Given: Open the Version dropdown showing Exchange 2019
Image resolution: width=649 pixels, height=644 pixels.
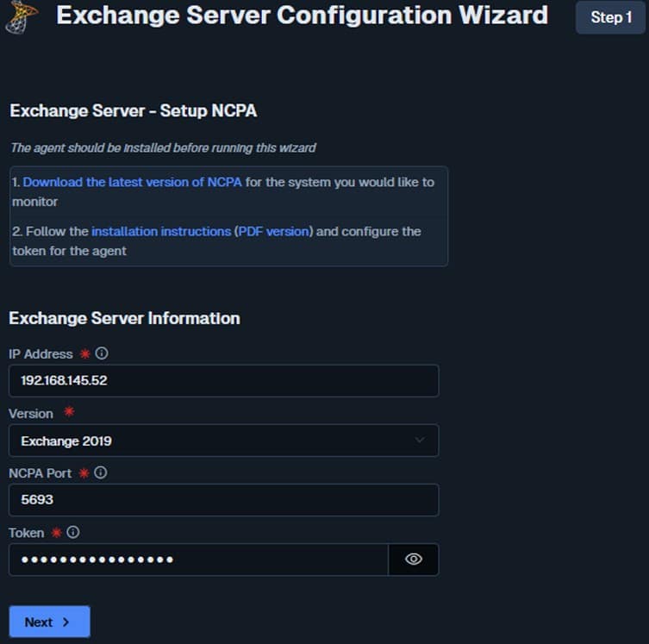Looking at the screenshot, I should pos(223,441).
